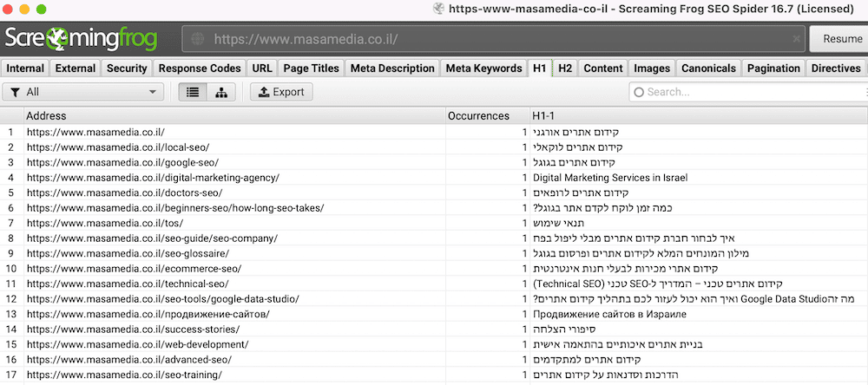This screenshot has height=385, width=868.
Task: Open the External tab
Action: pos(76,68)
